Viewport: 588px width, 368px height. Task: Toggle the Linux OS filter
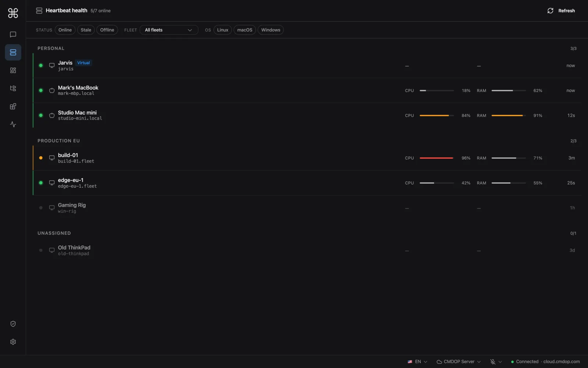(223, 30)
